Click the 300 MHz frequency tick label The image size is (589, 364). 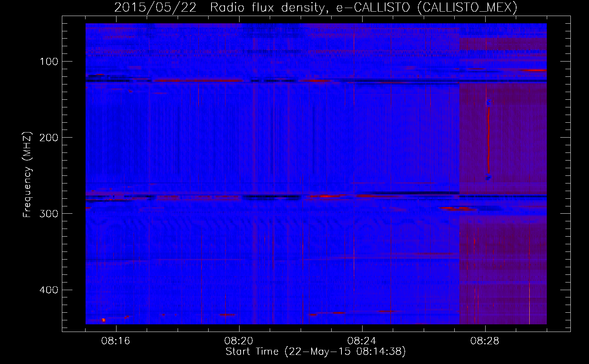(x=49, y=213)
